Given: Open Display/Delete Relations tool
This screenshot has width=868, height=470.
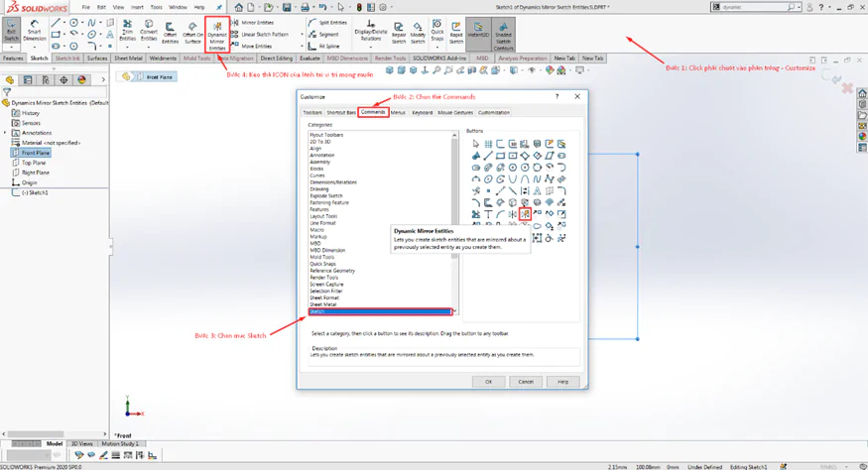Looking at the screenshot, I should 371,31.
